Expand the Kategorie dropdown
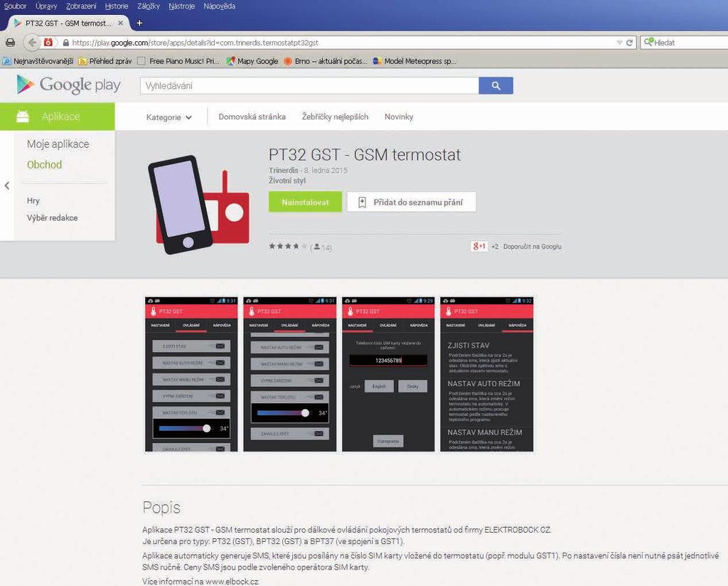The image size is (728, 586). 169,117
